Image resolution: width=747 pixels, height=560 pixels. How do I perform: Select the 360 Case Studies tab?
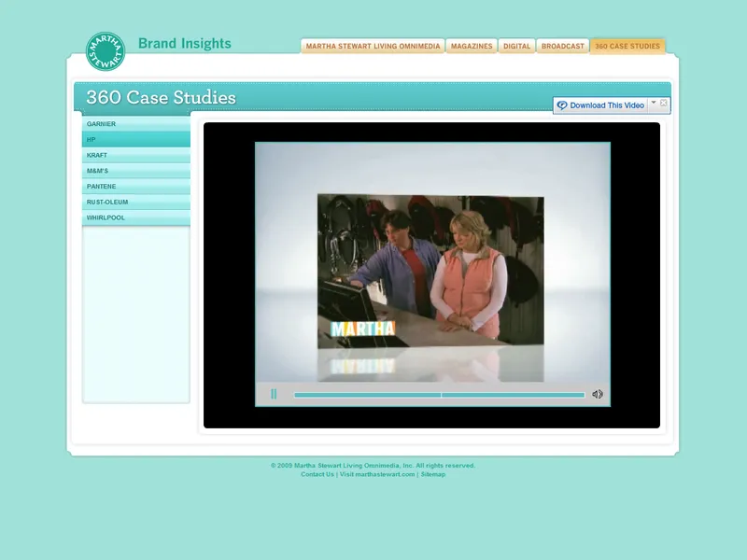(x=627, y=46)
